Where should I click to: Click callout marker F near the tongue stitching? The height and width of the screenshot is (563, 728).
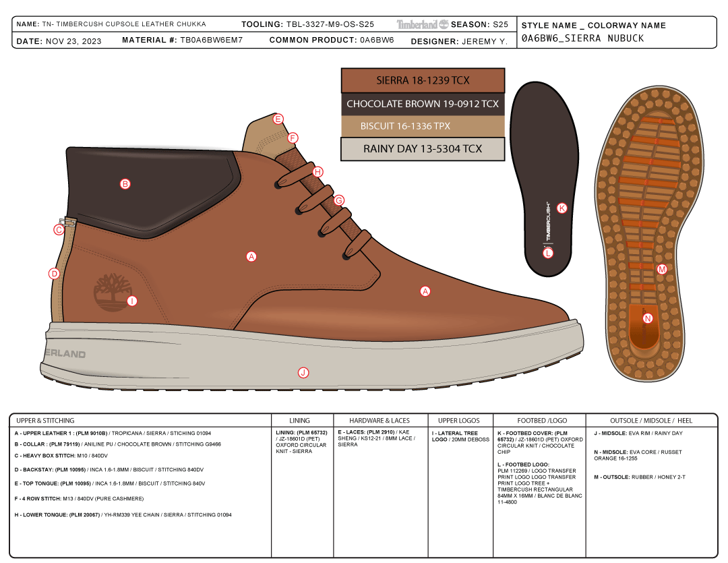tap(293, 138)
